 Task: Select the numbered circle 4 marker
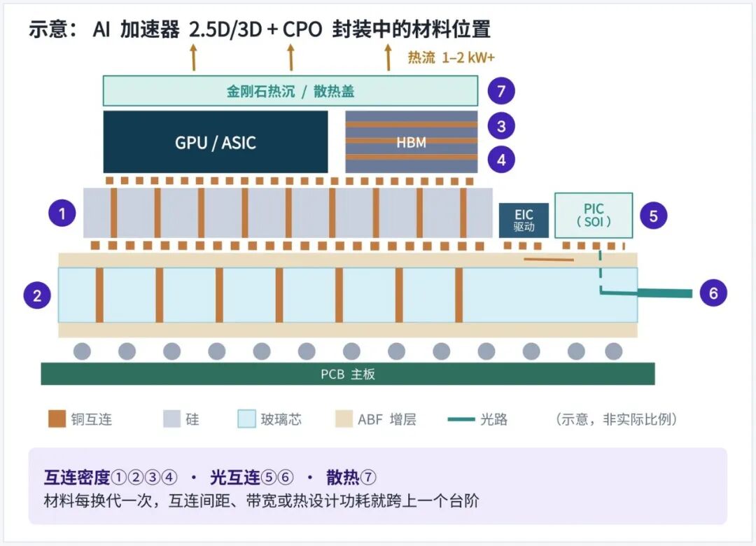tap(501, 160)
